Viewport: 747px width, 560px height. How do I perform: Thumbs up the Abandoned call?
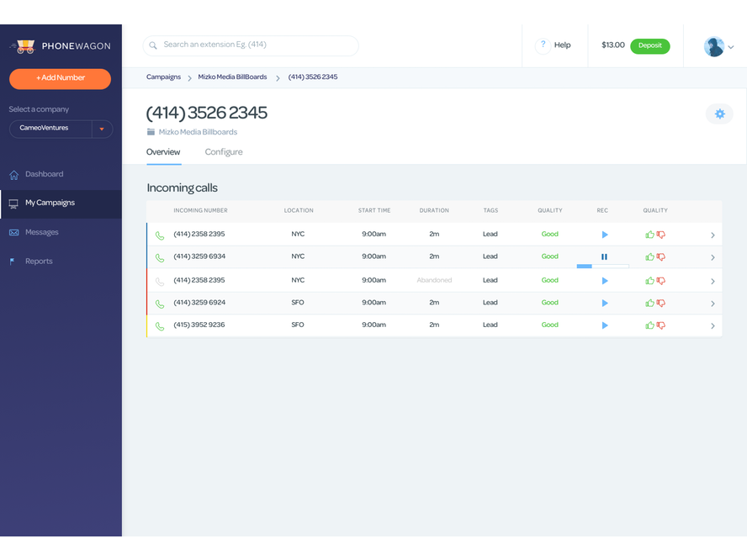pyautogui.click(x=649, y=281)
